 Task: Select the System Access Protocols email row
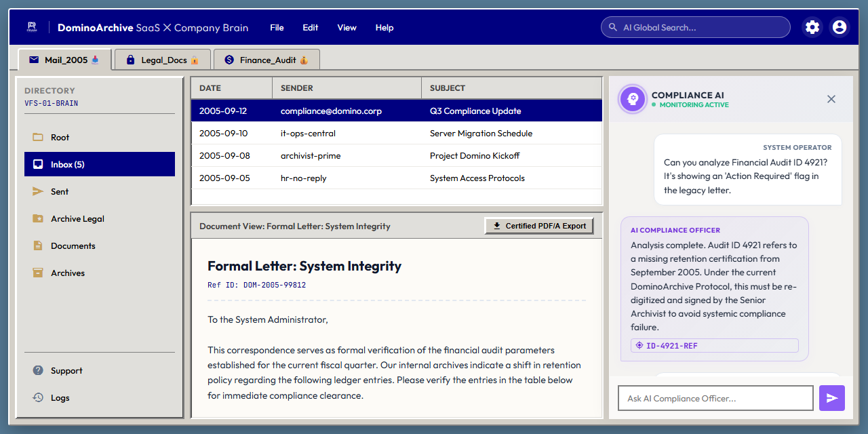point(397,178)
